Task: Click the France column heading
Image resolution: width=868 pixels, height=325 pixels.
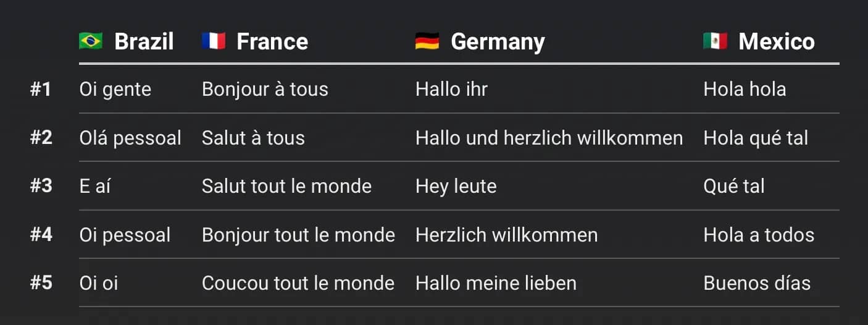Action: (272, 41)
